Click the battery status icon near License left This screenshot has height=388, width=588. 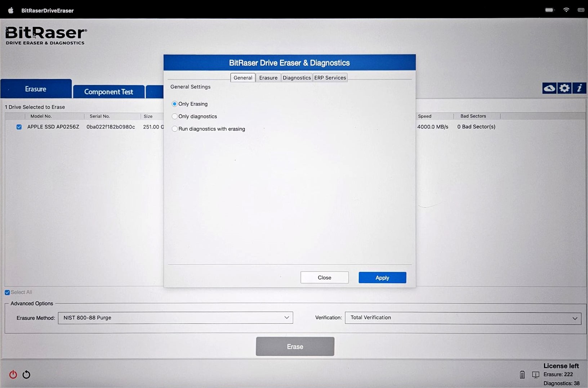(522, 375)
